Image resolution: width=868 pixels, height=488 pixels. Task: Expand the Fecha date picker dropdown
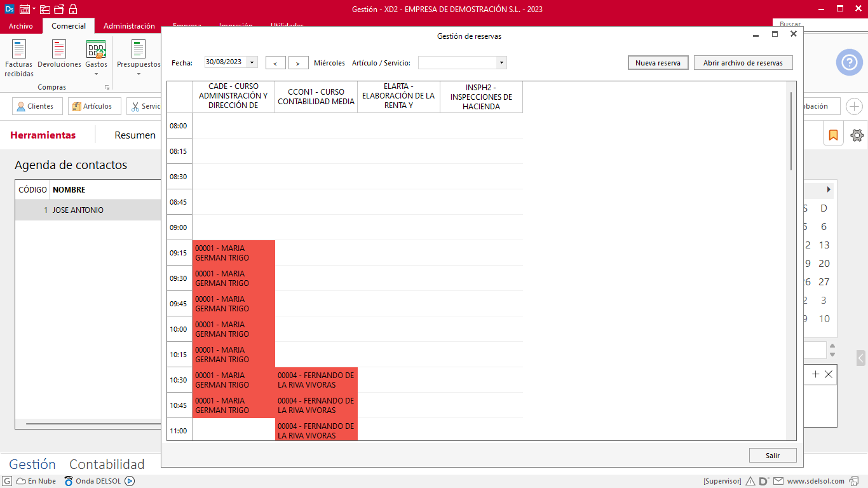[252, 62]
